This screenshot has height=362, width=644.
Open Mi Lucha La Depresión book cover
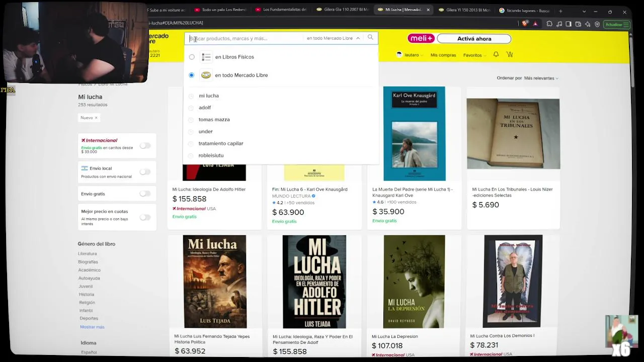(x=414, y=282)
